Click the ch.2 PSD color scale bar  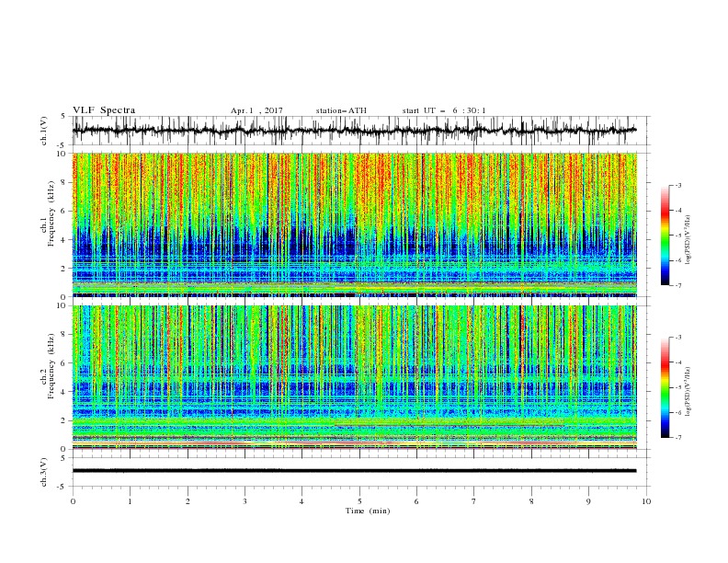(665, 387)
